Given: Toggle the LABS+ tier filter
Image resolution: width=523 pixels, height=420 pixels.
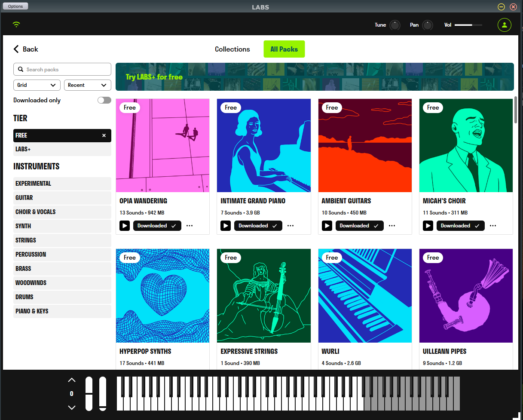Looking at the screenshot, I should tap(62, 149).
